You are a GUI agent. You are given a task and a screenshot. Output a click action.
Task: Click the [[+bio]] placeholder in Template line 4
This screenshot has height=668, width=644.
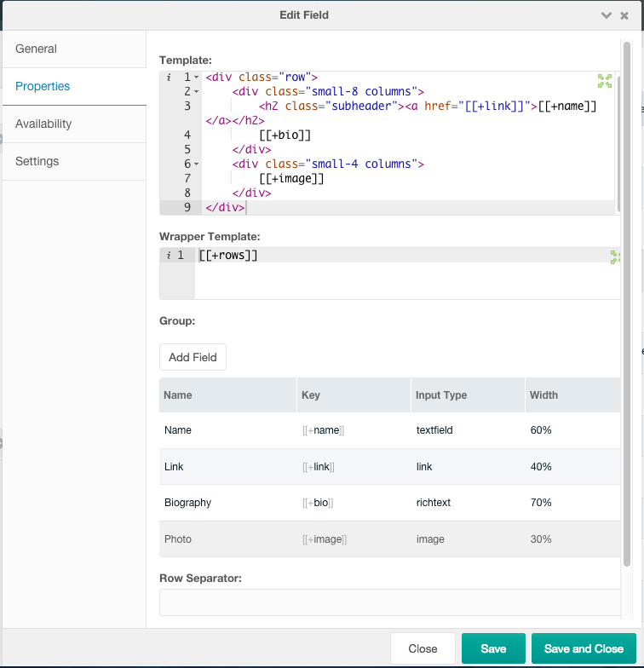pos(285,135)
